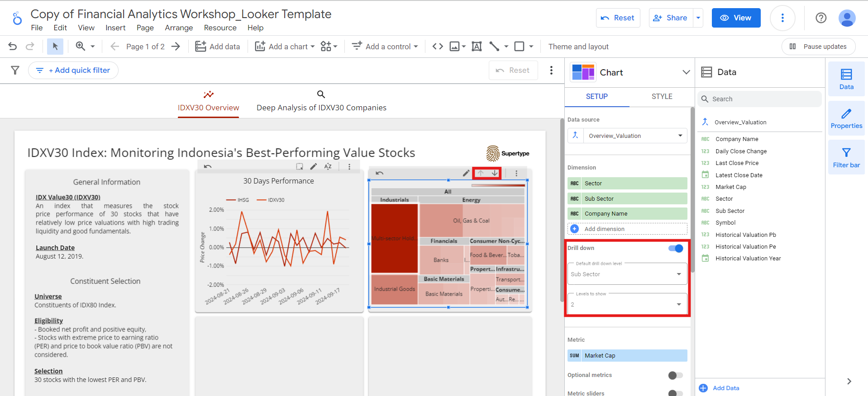Expand the collapsed panel chevron at bottom right
The height and width of the screenshot is (396, 868).
tap(849, 381)
